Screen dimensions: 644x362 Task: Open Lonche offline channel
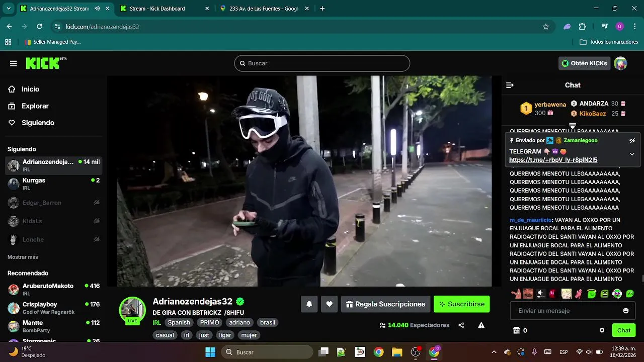click(53, 240)
